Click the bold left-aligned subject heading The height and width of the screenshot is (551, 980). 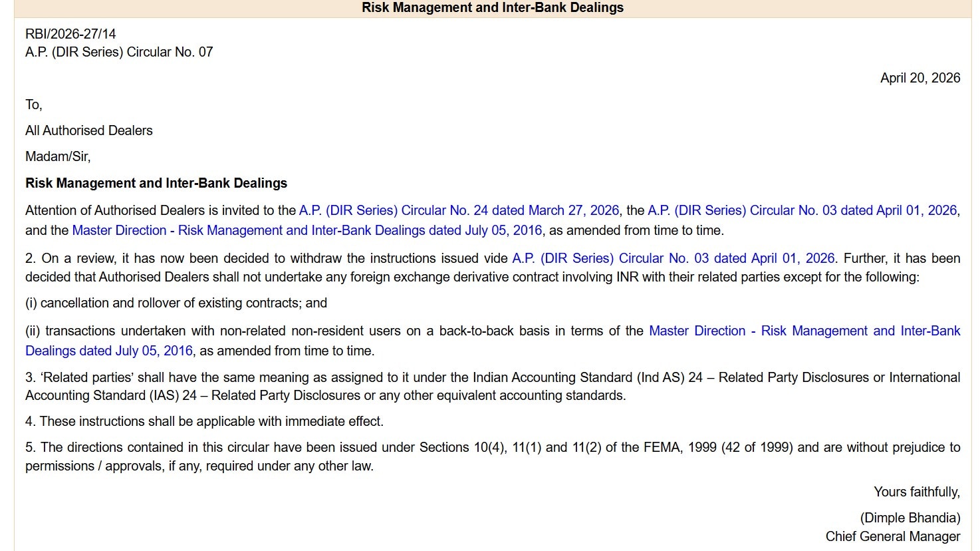click(x=156, y=183)
